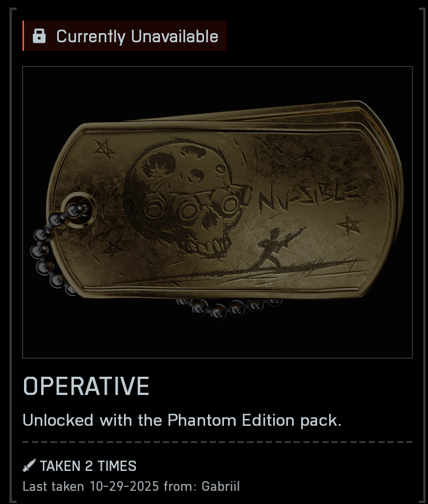Click the last taken date 10-29-2025

tap(124, 486)
